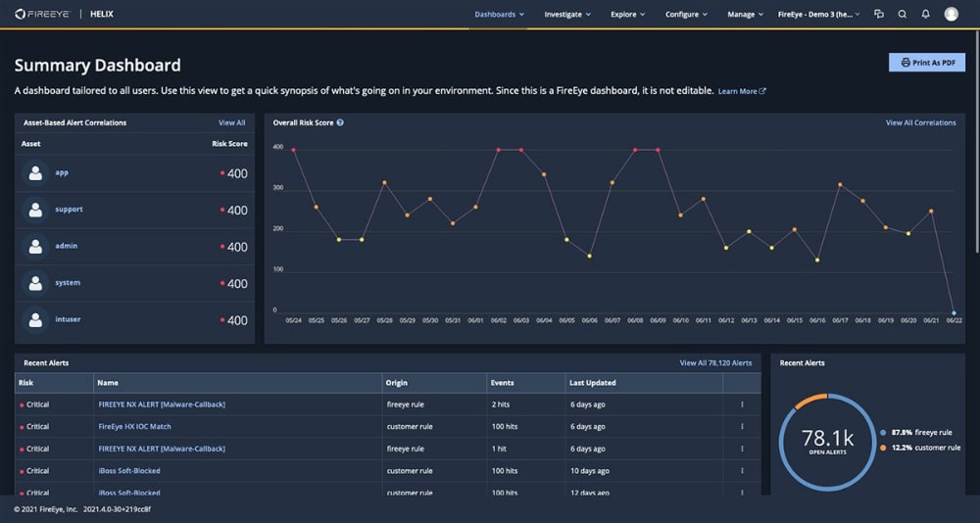980x523 pixels.
Task: Open the notifications bell icon
Action: tap(926, 14)
